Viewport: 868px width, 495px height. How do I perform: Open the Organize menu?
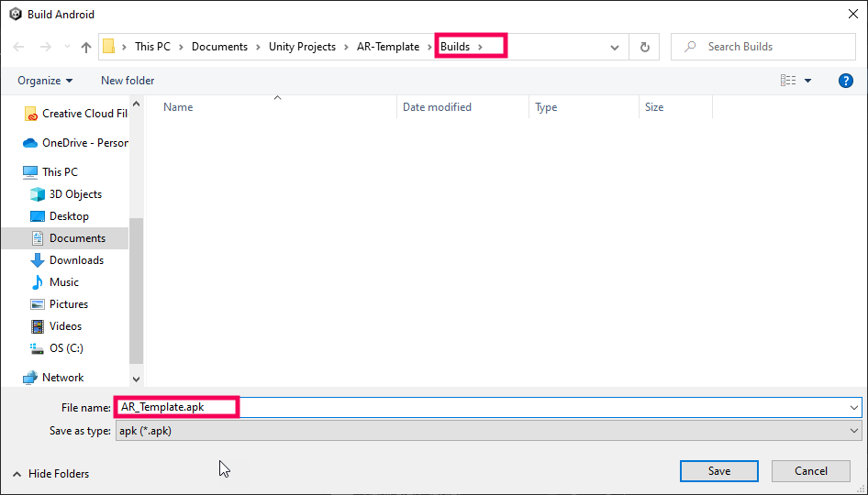[45, 81]
